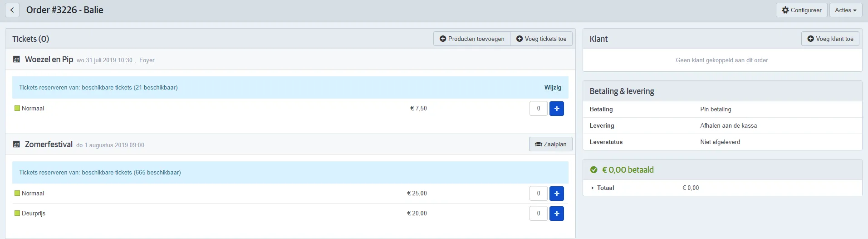
Task: Click the Klant panel heading
Action: tap(598, 39)
